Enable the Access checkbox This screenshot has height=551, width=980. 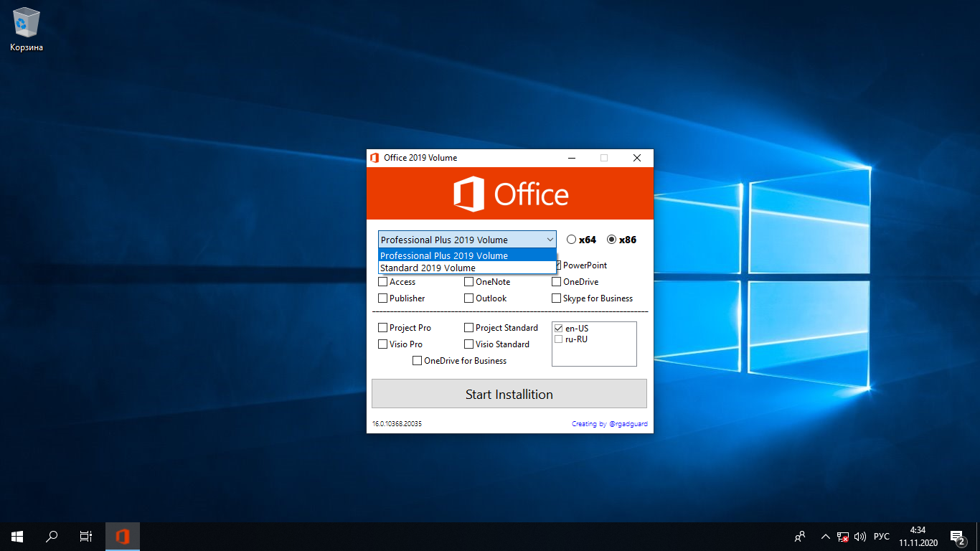[383, 282]
